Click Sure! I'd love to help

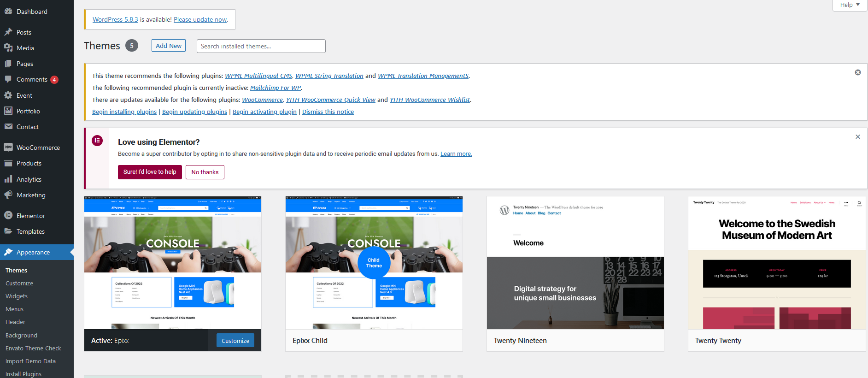(150, 172)
